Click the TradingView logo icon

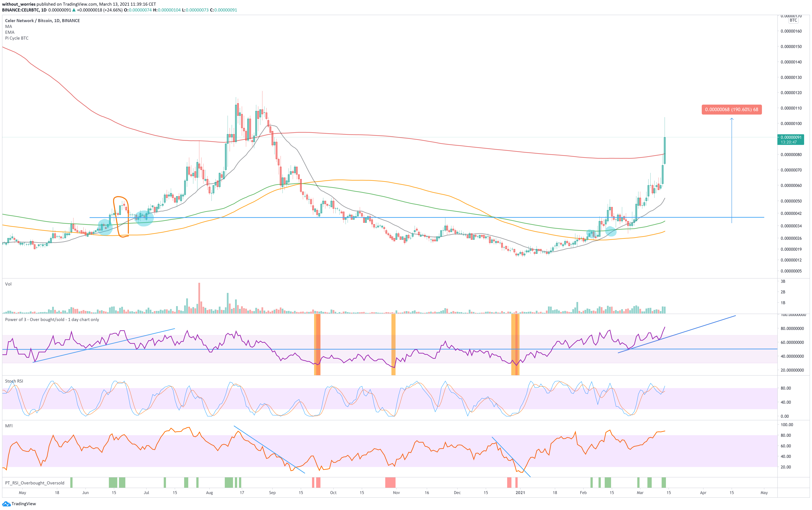[x=6, y=504]
